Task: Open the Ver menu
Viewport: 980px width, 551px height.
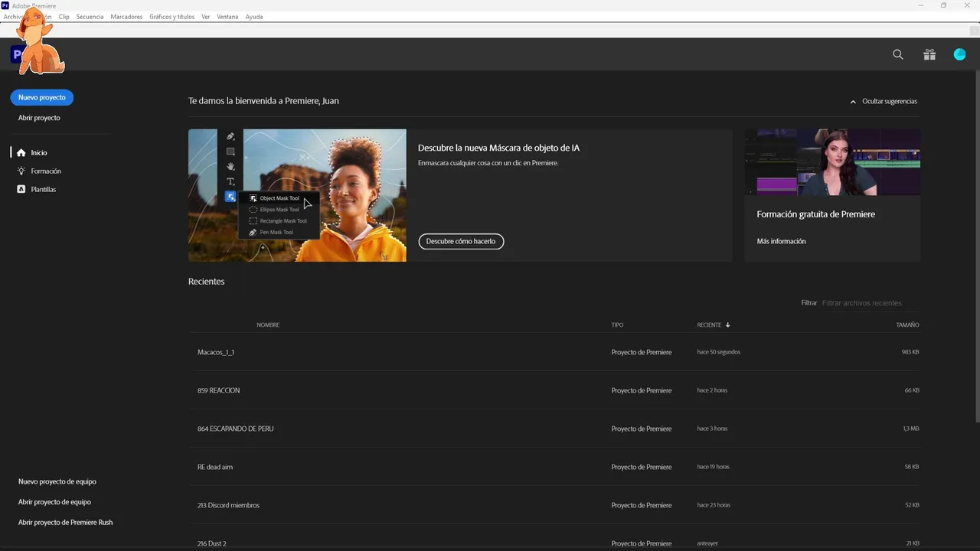Action: point(205,17)
